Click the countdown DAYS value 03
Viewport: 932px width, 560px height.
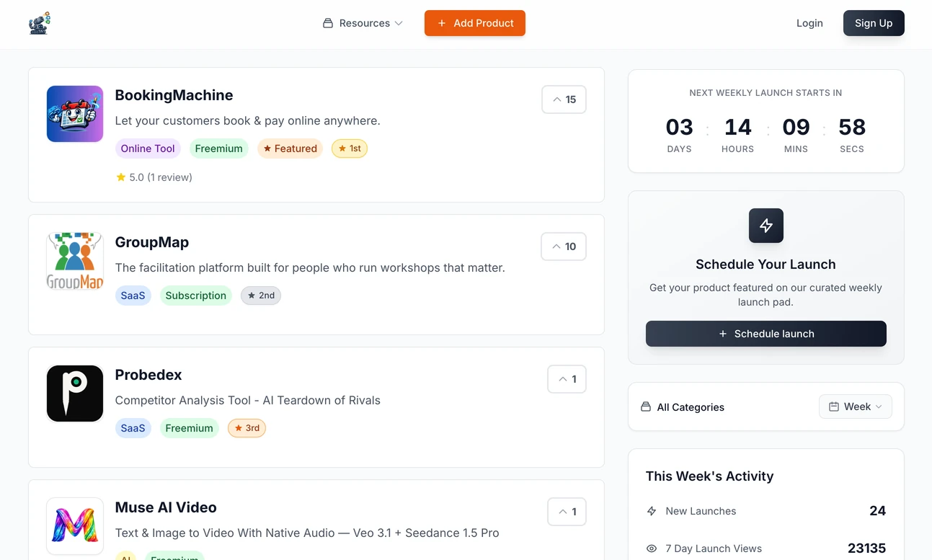tap(679, 128)
